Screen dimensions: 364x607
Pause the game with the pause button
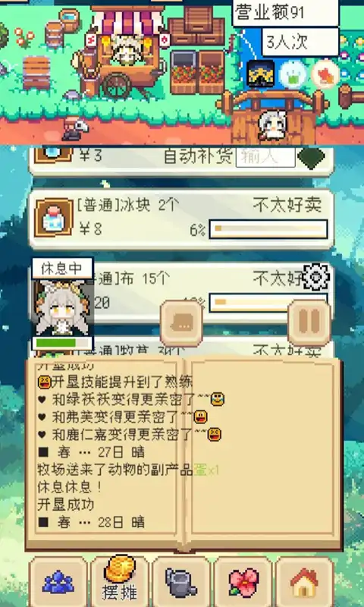pos(309,322)
